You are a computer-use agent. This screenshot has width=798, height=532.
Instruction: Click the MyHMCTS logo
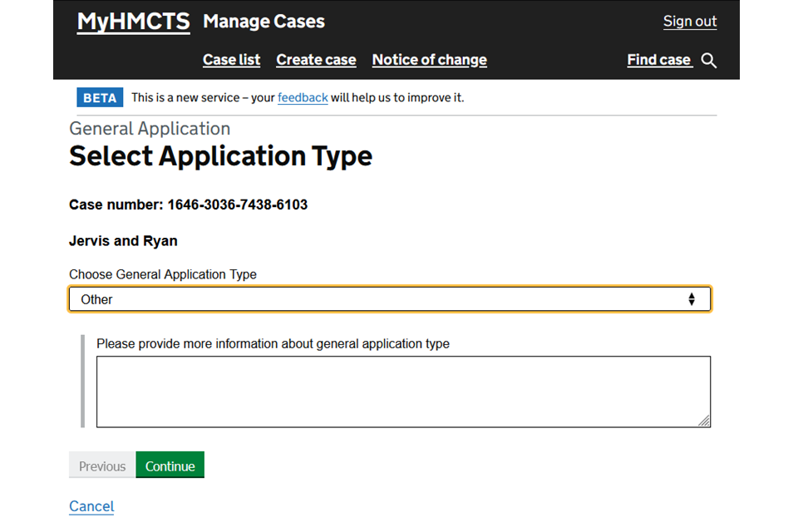pos(133,22)
